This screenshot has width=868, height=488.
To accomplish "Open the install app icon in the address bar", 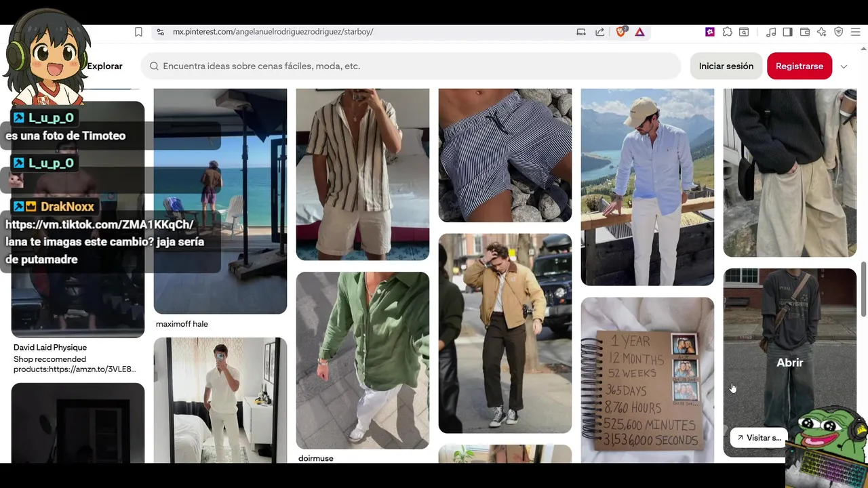I will (581, 32).
